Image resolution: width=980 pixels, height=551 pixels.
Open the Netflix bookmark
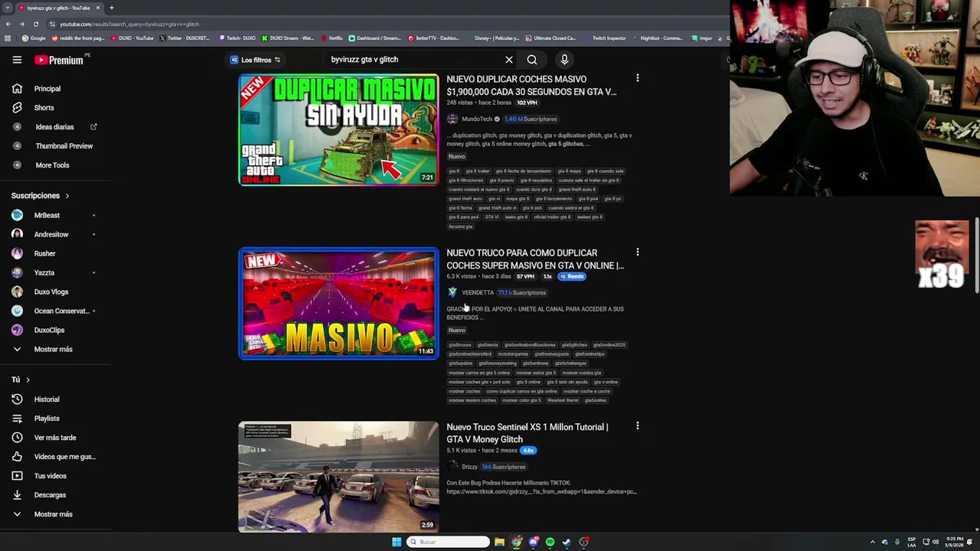pos(332,38)
